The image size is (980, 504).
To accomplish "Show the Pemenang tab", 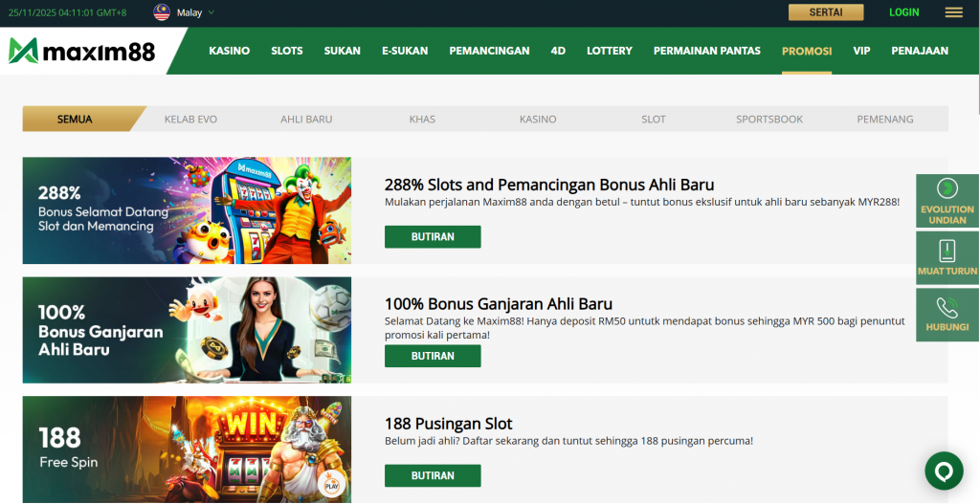I will pyautogui.click(x=884, y=120).
